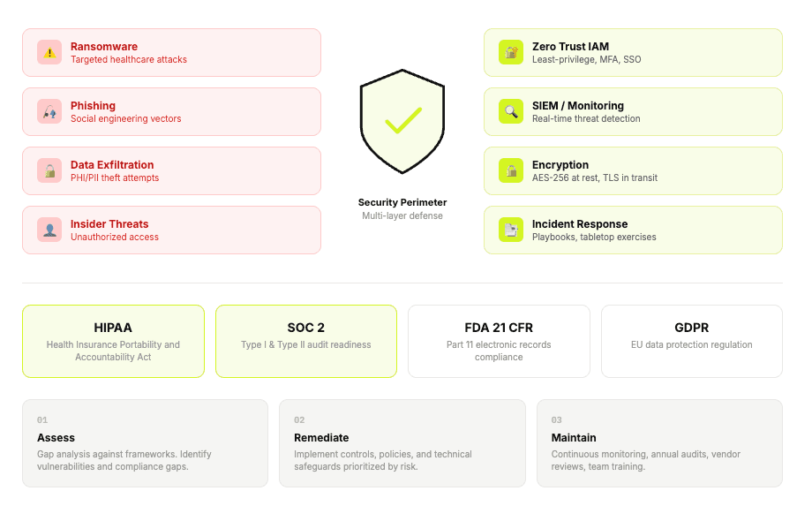Click the Ransomware warning triangle icon

pyautogui.click(x=49, y=52)
